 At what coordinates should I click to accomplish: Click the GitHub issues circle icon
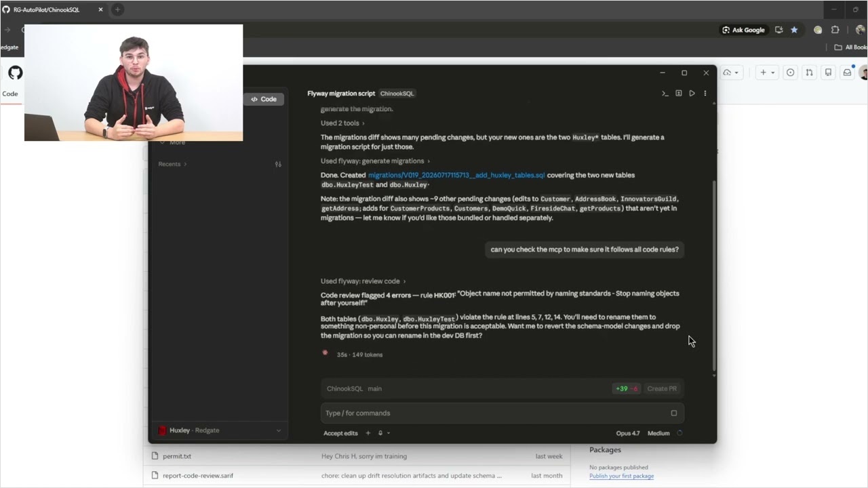tap(790, 73)
